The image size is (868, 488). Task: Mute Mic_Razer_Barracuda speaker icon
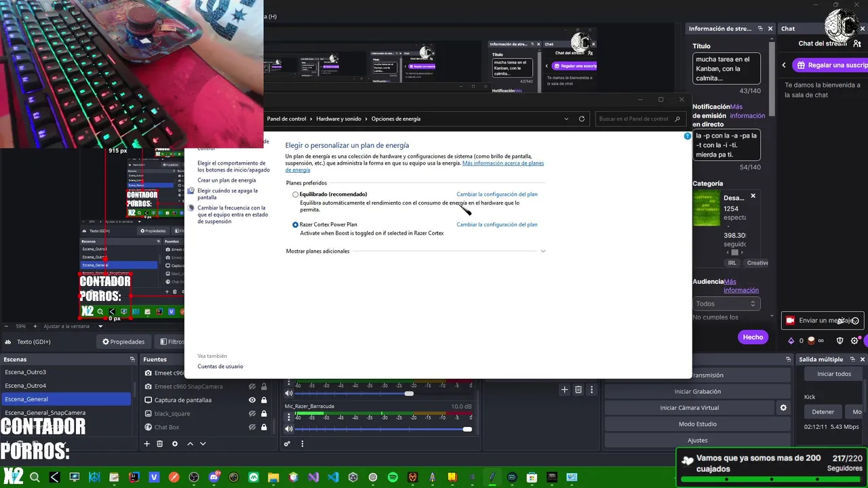pyautogui.click(x=289, y=428)
